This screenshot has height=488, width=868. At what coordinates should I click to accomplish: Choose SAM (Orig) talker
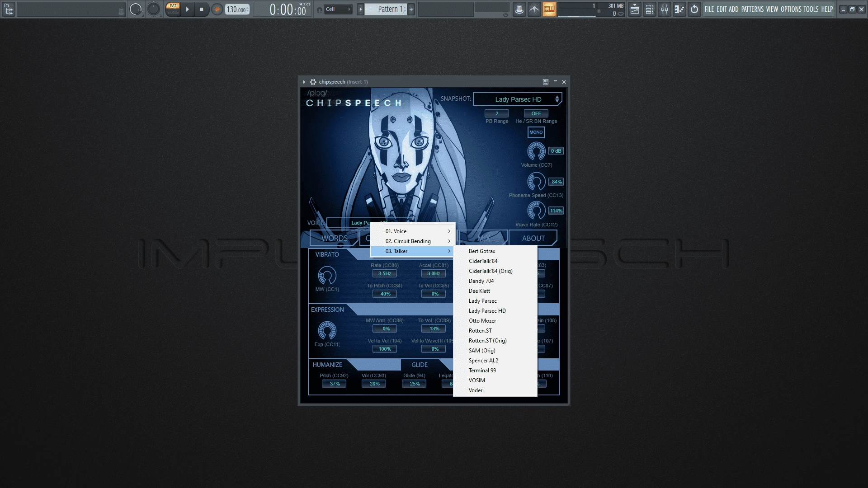[495, 351]
